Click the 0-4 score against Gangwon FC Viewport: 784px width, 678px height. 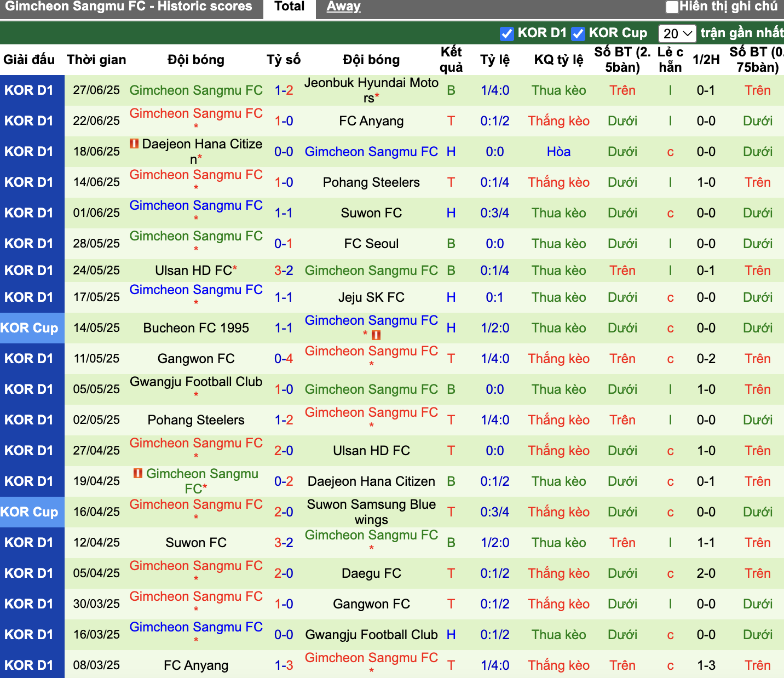284,359
